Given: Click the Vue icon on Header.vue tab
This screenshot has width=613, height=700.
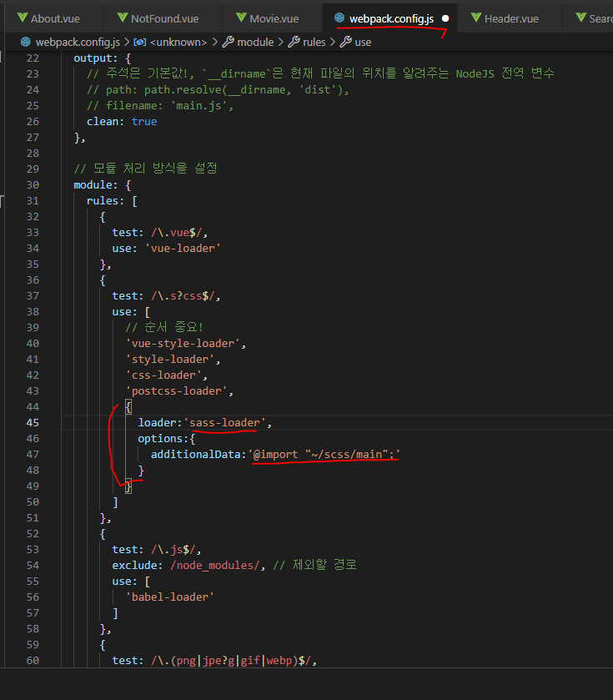Looking at the screenshot, I should (x=476, y=18).
